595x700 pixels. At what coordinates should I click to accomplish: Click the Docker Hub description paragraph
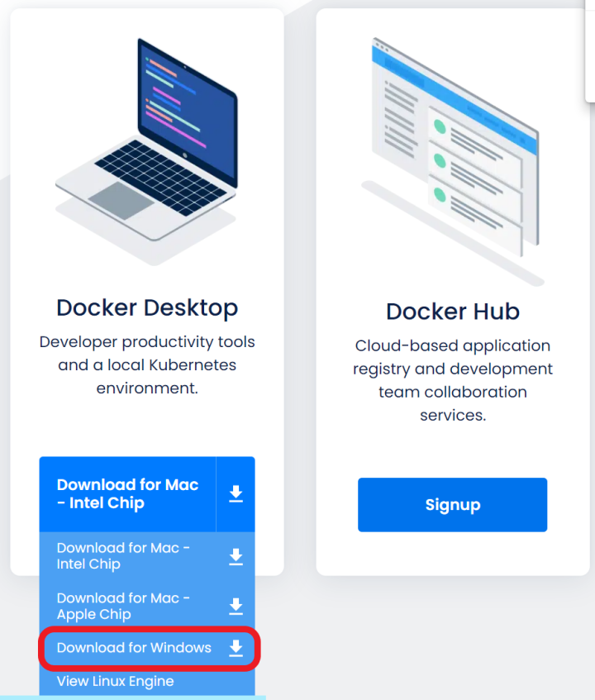452,380
